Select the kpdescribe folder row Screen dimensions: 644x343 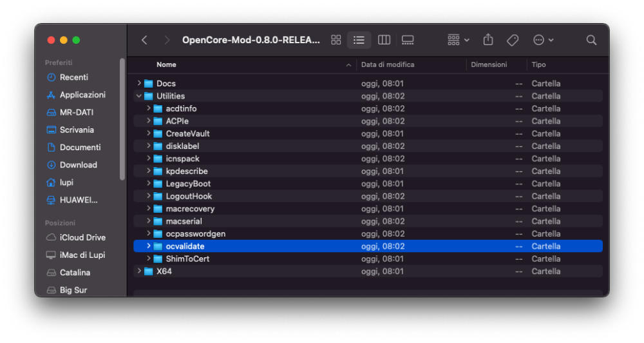tap(368, 171)
